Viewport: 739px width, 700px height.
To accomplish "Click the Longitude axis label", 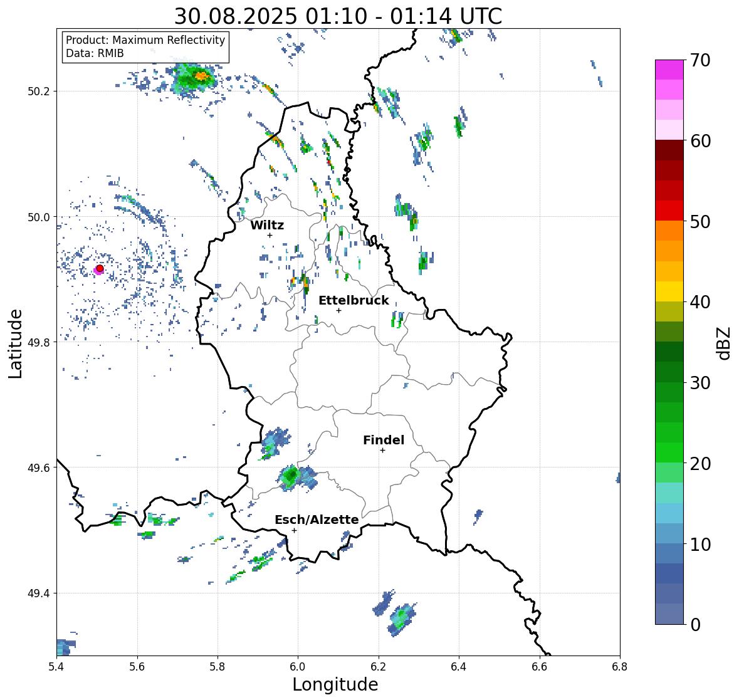I will point(335,684).
